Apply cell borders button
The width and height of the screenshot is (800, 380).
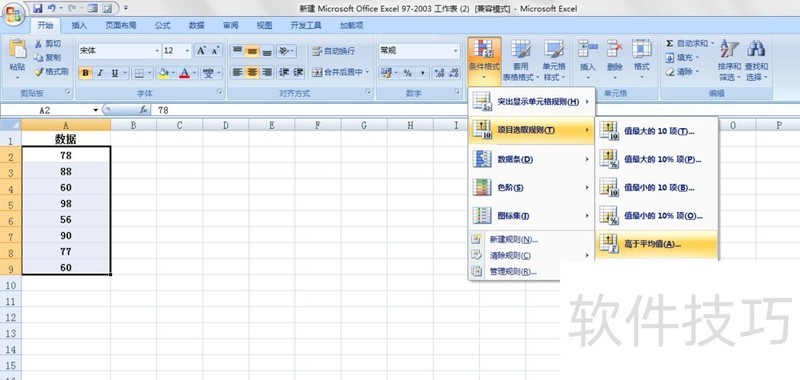pyautogui.click(x=138, y=73)
